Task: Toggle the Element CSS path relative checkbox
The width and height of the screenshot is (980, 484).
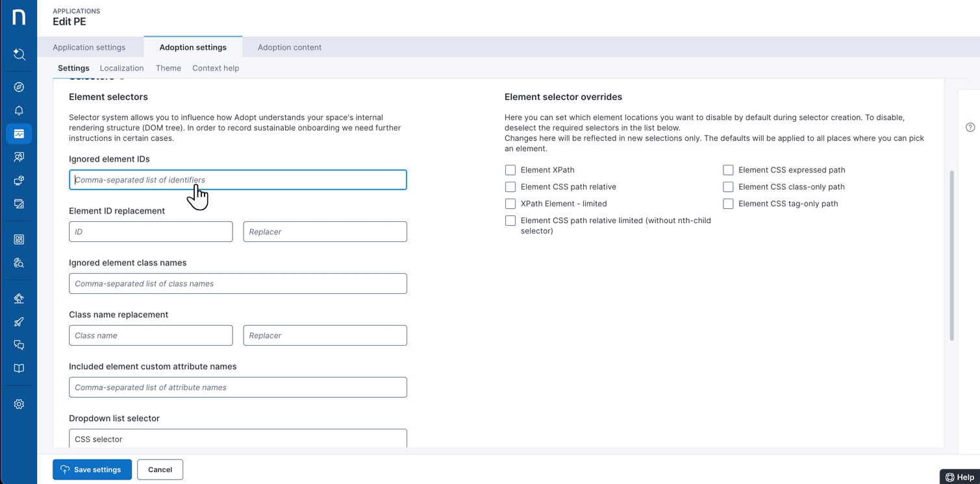Action: coord(510,187)
